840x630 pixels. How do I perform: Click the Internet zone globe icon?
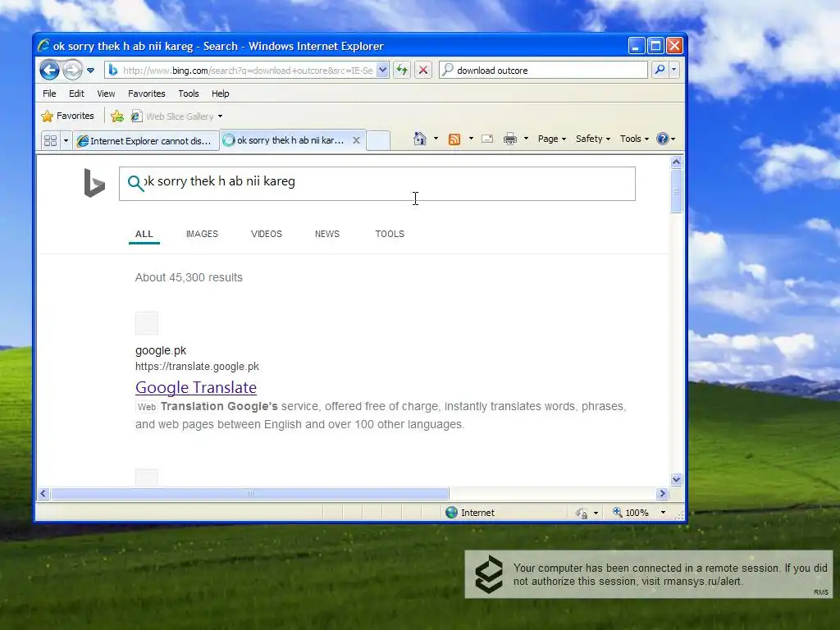452,513
